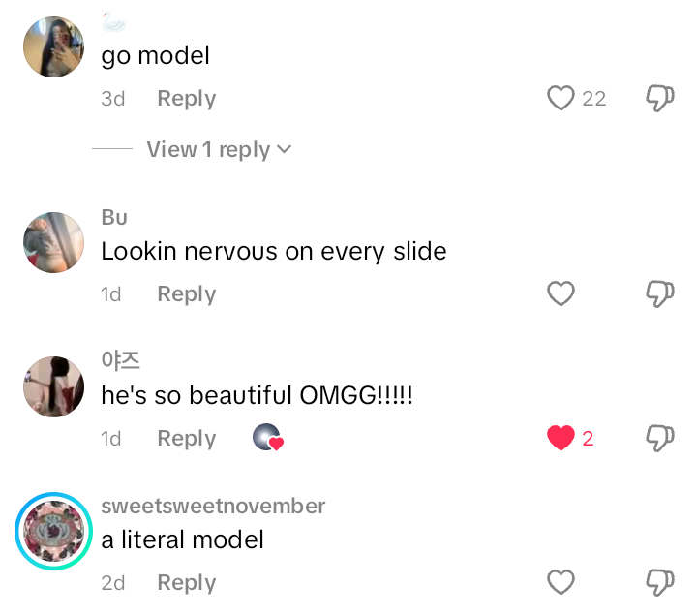Open sweetsweetnovember username link

pos(213,507)
